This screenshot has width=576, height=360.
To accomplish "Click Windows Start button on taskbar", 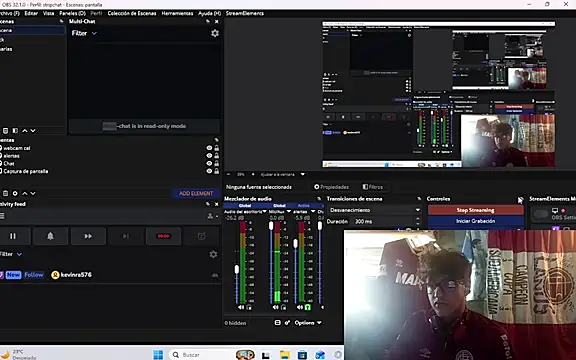I will (x=158, y=354).
